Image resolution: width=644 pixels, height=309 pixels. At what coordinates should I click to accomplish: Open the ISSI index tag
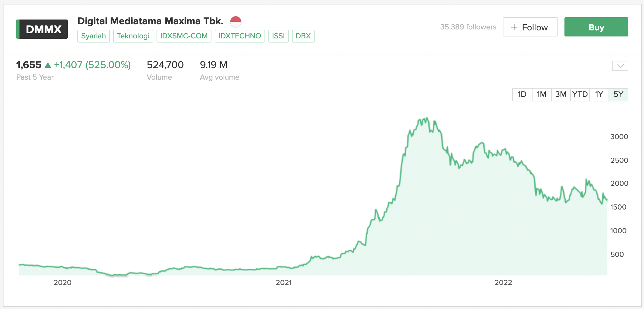click(278, 36)
